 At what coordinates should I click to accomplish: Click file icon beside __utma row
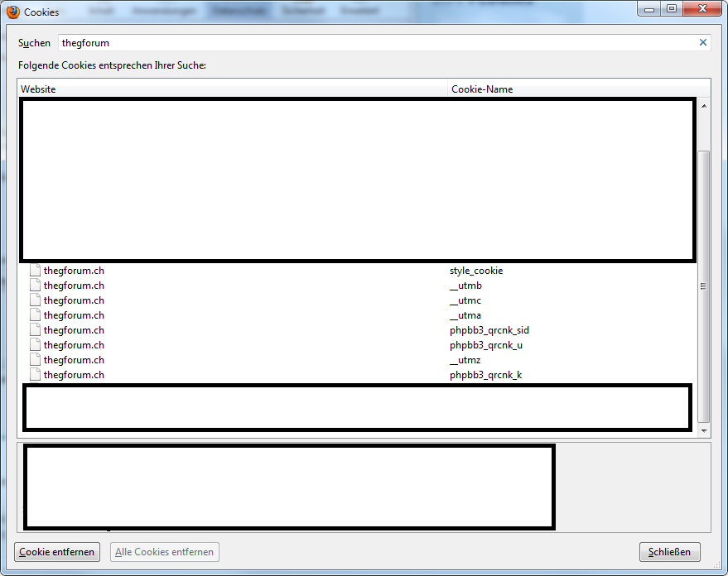(35, 314)
